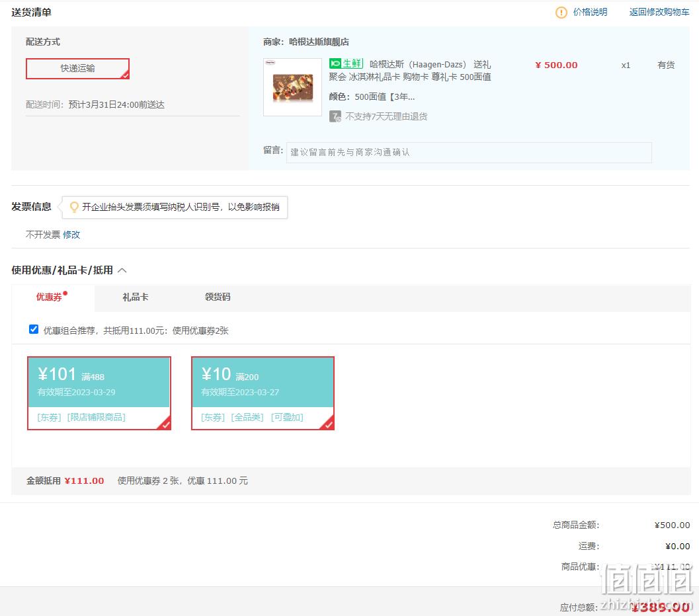Image resolution: width=699 pixels, height=616 pixels.
Task: Click the no 7-day return icon
Action: (x=335, y=117)
